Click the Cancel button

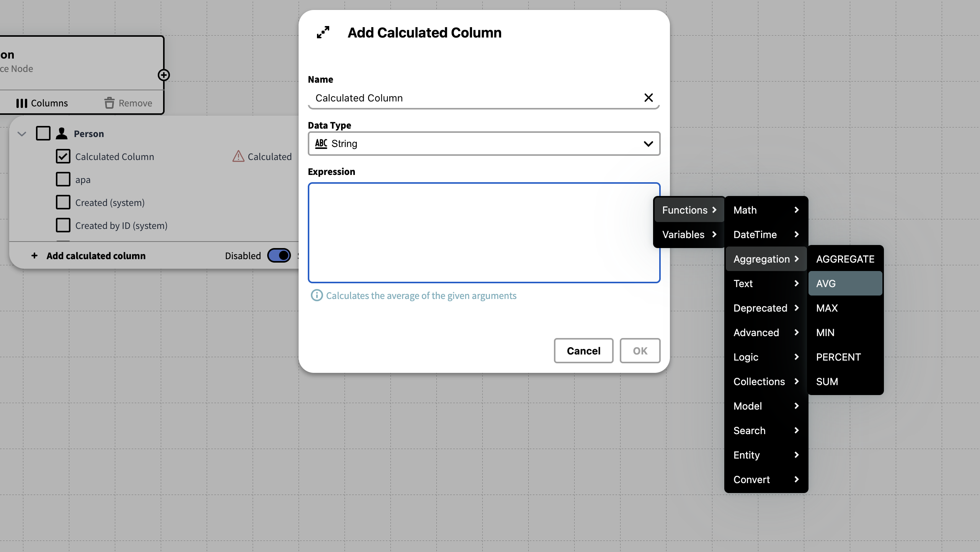tap(583, 351)
